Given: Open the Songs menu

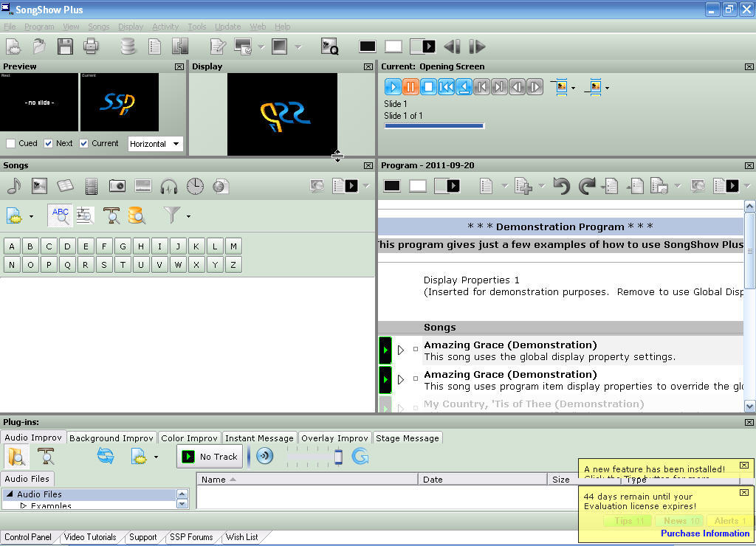Looking at the screenshot, I should click(x=98, y=27).
